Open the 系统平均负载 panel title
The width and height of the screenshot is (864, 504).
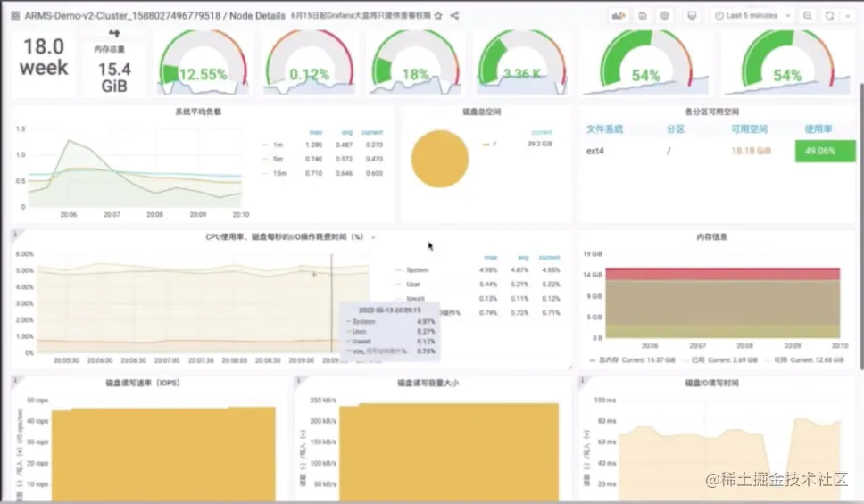[x=198, y=112]
